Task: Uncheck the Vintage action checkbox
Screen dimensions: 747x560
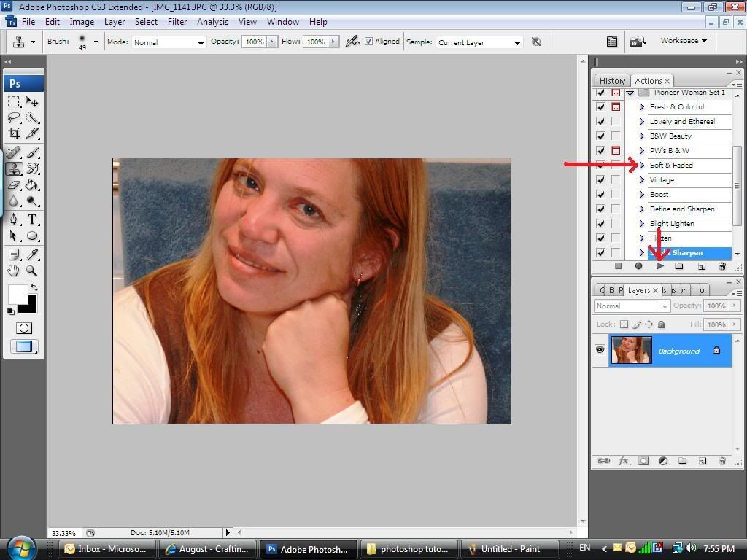Action: point(600,179)
